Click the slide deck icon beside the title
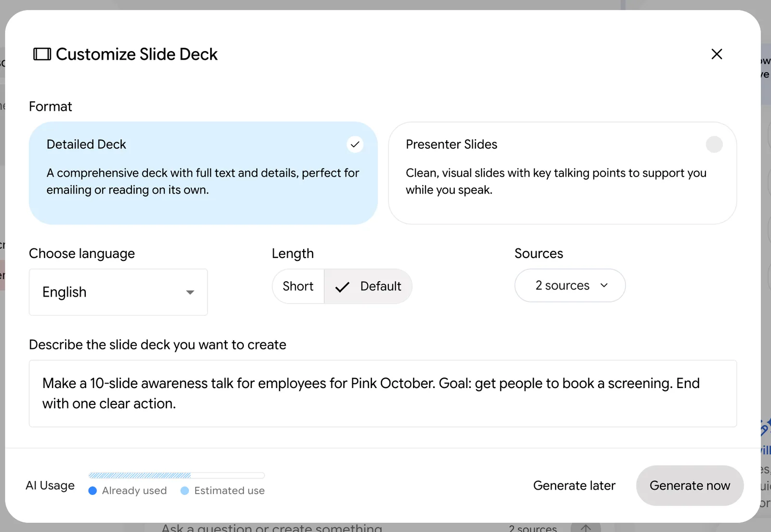Viewport: 771px width, 532px height. [x=42, y=54]
